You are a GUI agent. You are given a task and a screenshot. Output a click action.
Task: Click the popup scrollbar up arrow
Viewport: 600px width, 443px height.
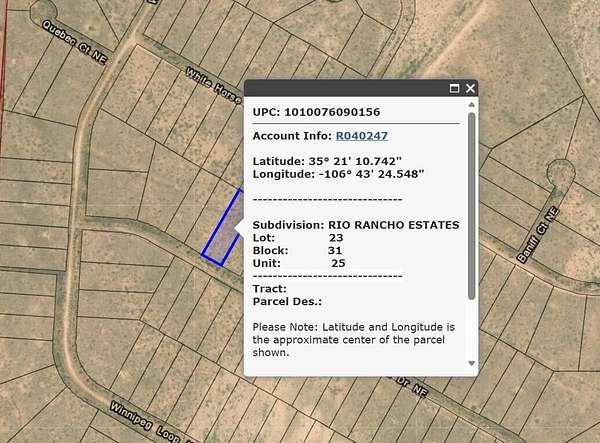point(471,104)
